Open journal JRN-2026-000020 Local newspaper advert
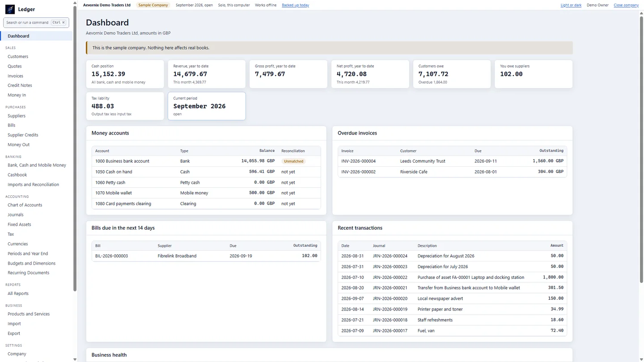Screen dimensions: 644x362 pos(452,299)
